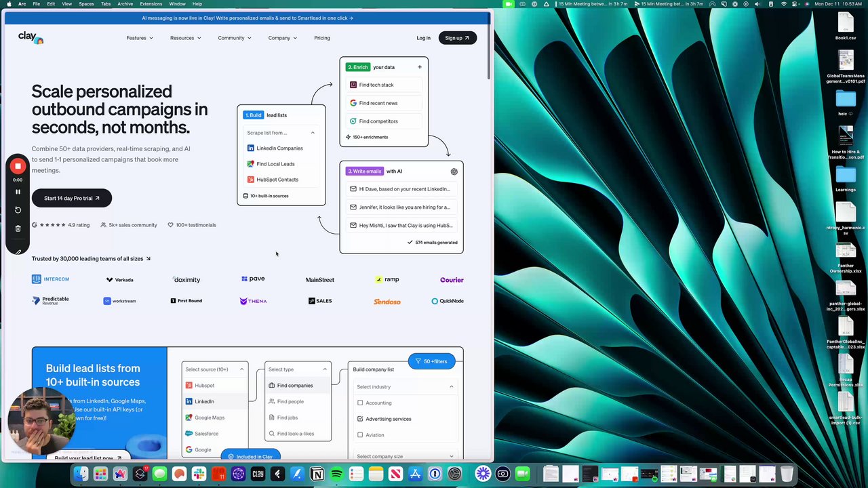The height and width of the screenshot is (488, 868).
Task: Open the Trash in the Dock
Action: click(x=787, y=474)
